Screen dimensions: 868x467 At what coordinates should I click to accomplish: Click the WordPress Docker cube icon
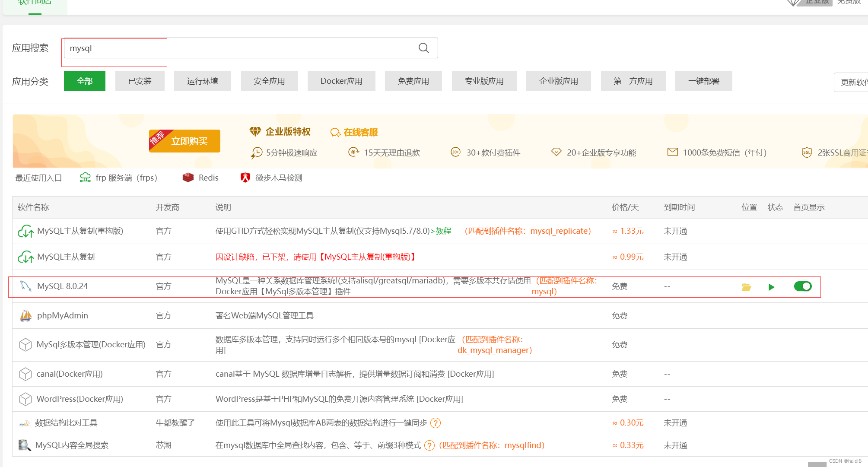[x=25, y=399]
